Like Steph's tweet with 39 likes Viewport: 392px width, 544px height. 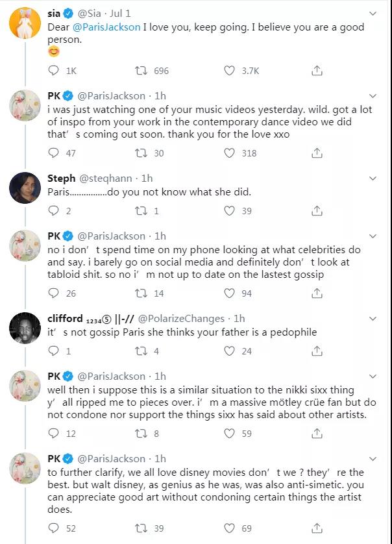228,210
